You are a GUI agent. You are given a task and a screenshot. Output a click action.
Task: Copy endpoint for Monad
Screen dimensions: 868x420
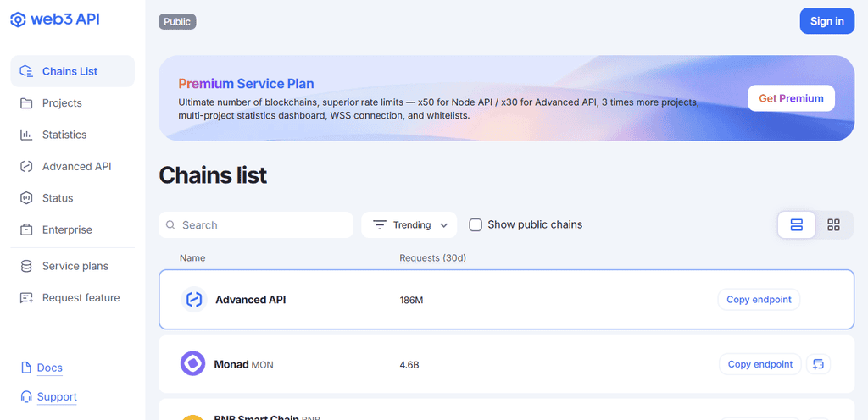coord(760,364)
